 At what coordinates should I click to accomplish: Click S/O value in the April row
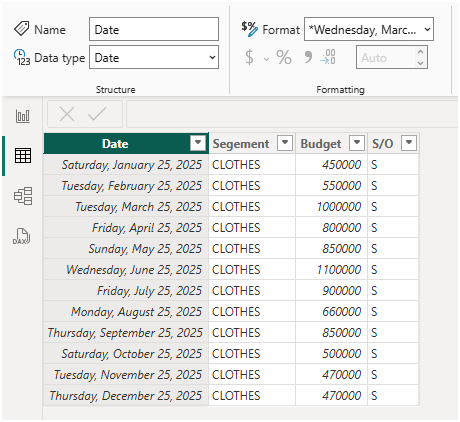[393, 228]
